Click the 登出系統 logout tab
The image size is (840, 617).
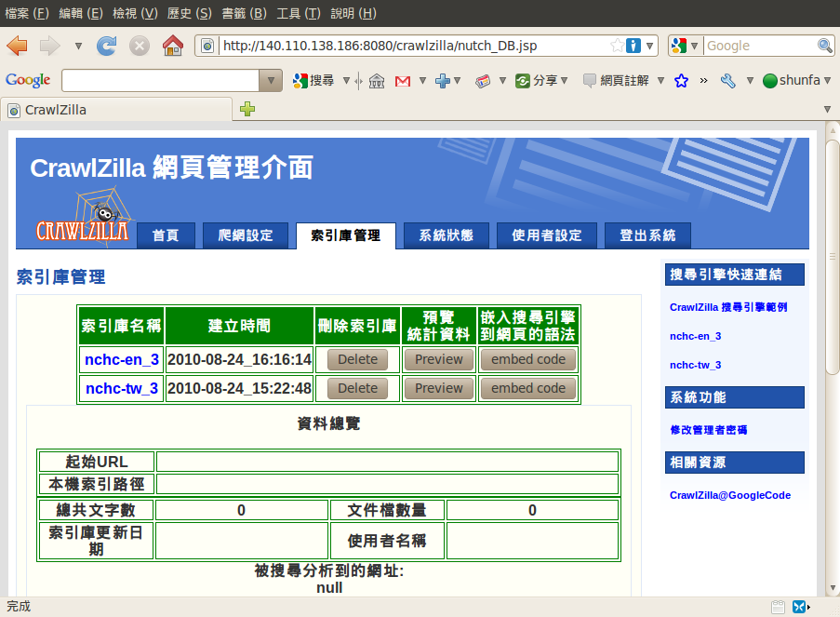[x=647, y=235]
